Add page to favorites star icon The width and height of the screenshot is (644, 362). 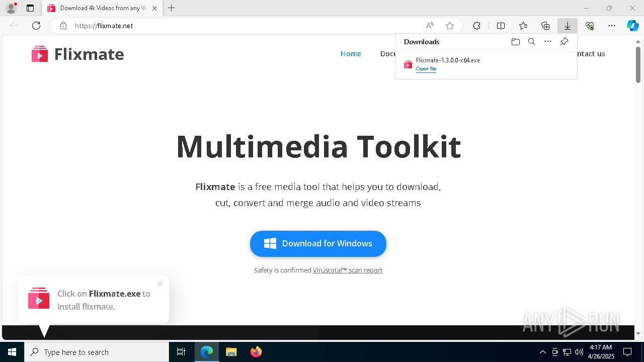pos(450,26)
